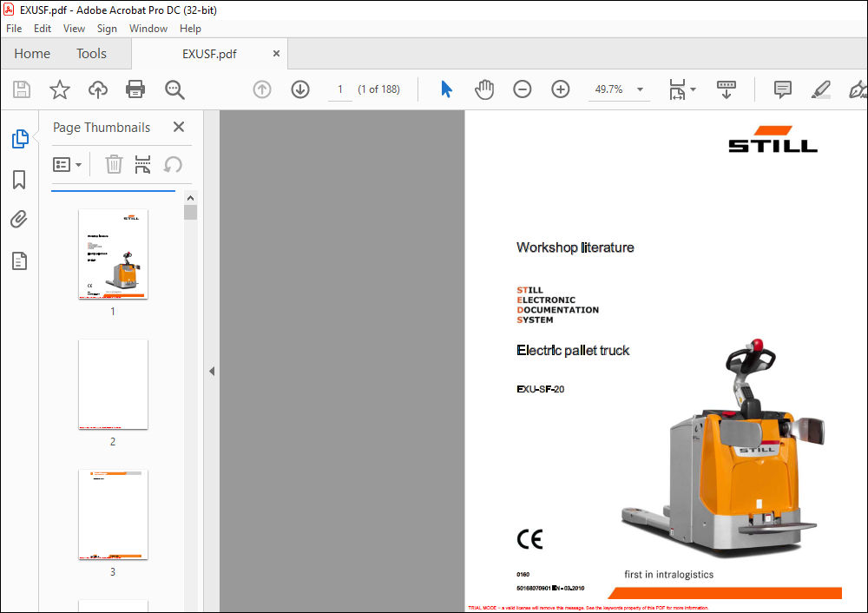The width and height of the screenshot is (868, 613).
Task: Click the 'EXU-SF-20' model text
Action: (540, 389)
